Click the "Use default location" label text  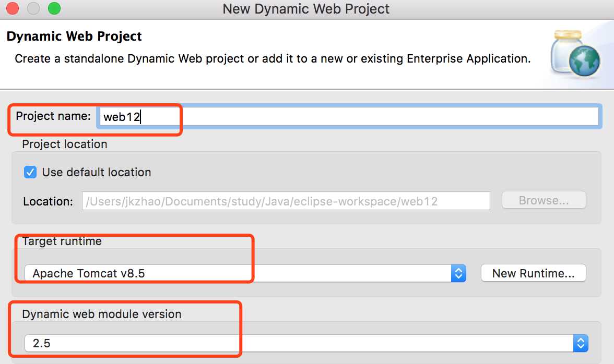pyautogui.click(x=97, y=172)
